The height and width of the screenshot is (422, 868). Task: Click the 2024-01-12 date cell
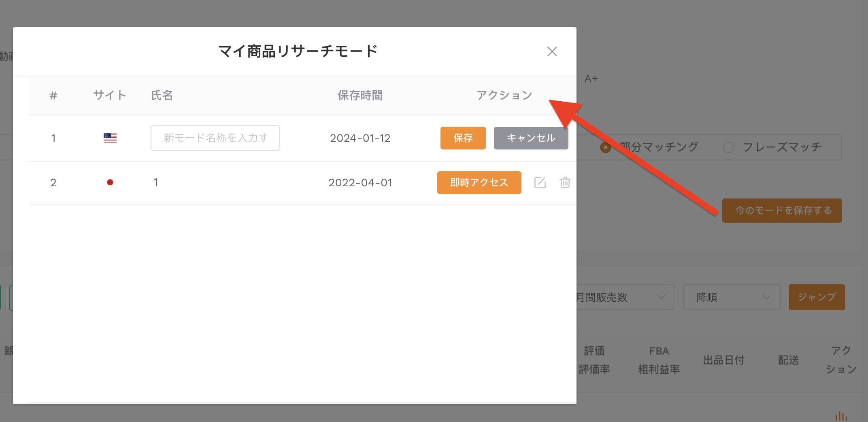click(360, 138)
